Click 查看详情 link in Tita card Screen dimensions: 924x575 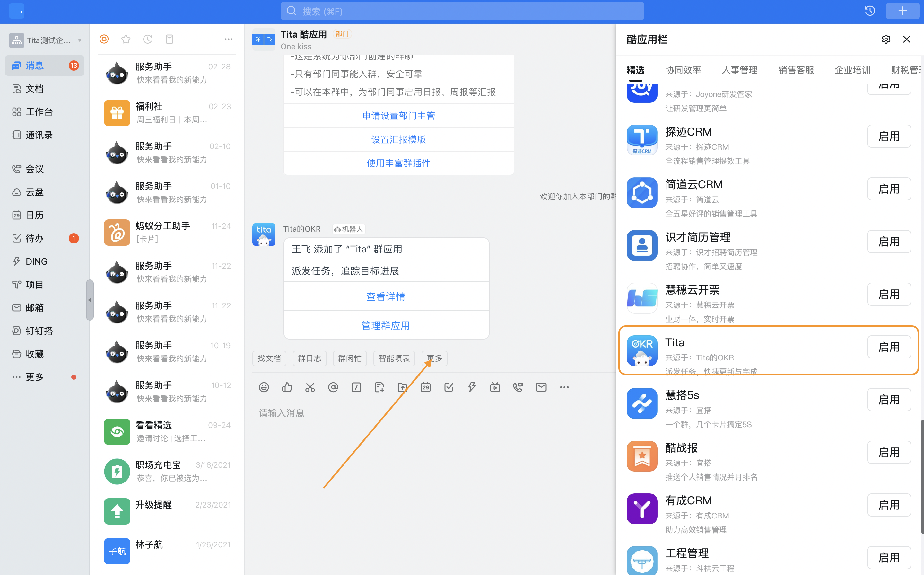point(385,296)
